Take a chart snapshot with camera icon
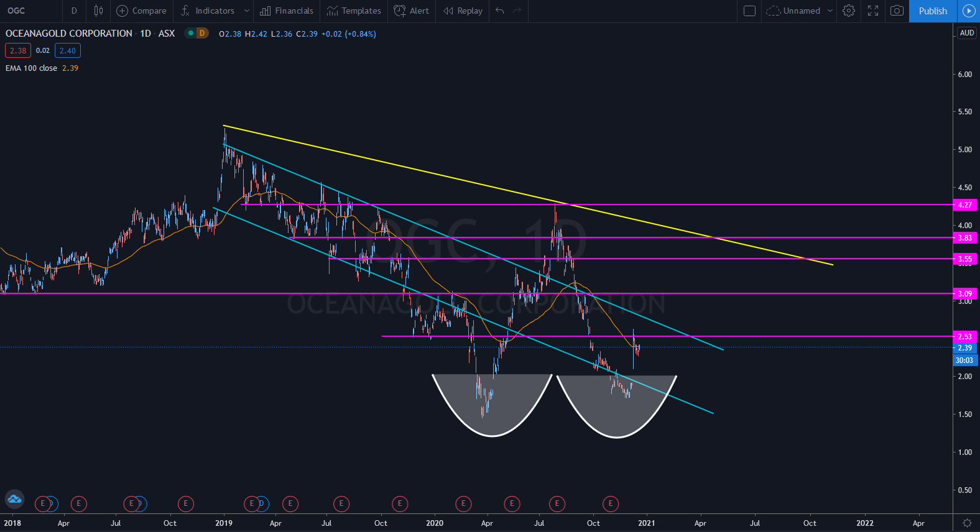 (x=897, y=11)
